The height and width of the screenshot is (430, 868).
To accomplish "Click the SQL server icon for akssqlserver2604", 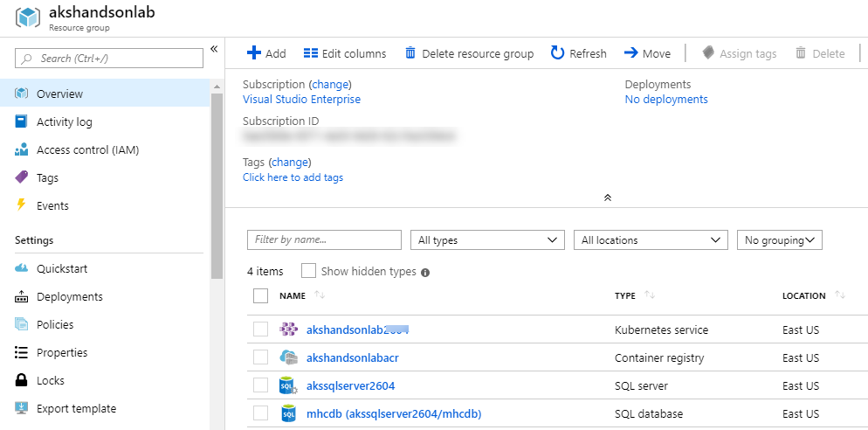I will click(x=289, y=385).
